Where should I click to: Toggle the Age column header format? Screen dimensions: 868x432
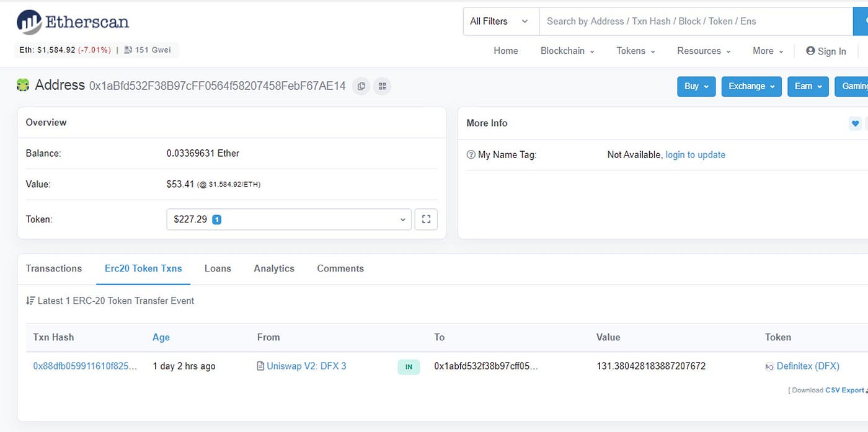tap(161, 337)
